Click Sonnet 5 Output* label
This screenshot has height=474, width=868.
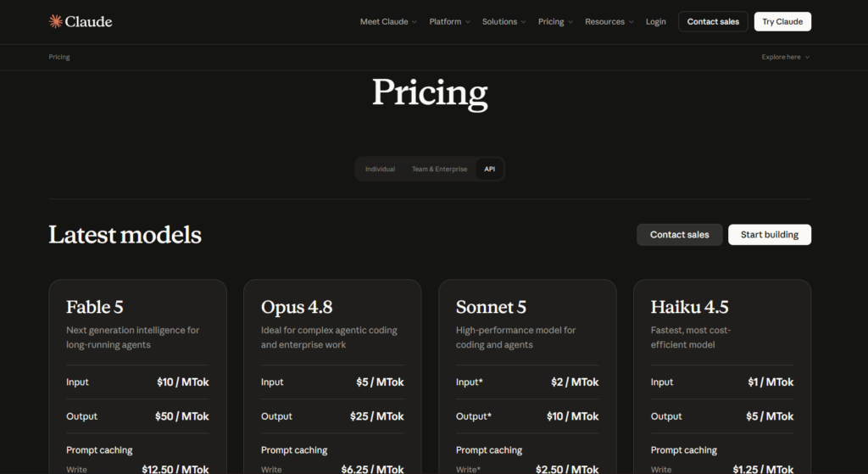point(473,416)
